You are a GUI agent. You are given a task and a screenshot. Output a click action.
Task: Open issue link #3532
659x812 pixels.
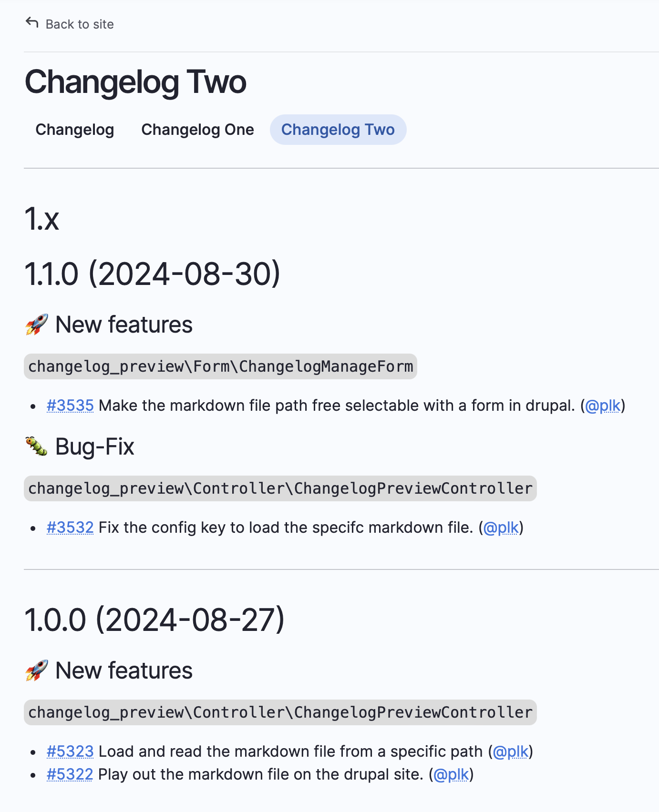70,528
